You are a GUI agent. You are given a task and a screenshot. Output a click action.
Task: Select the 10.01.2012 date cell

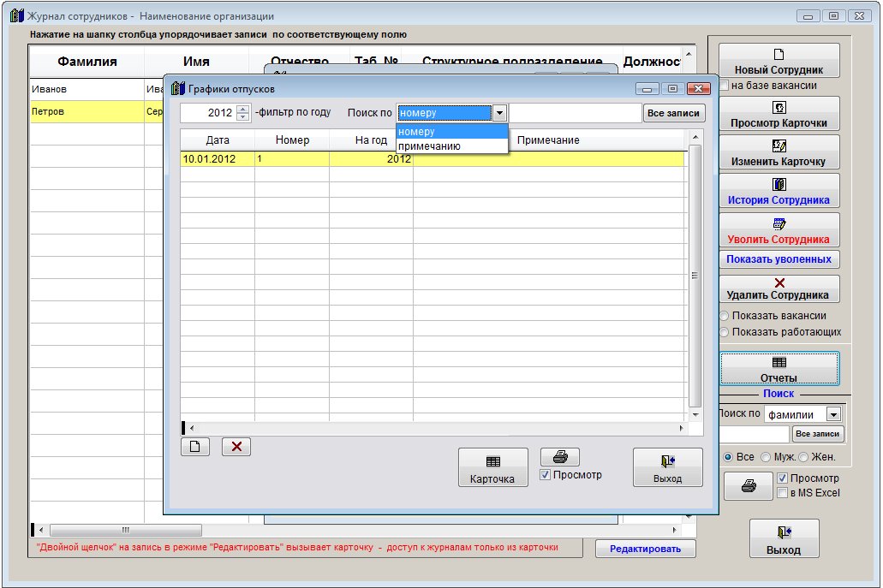(x=217, y=158)
